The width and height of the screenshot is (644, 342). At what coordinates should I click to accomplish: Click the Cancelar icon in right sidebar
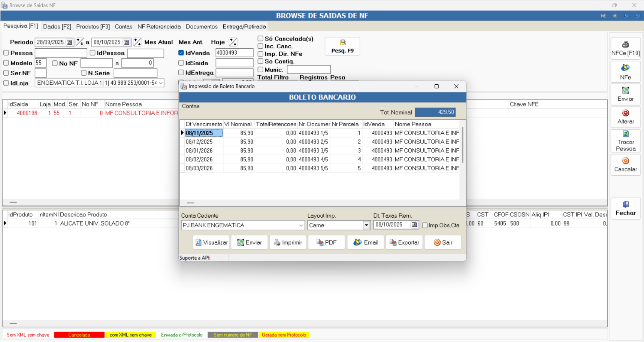(x=625, y=161)
